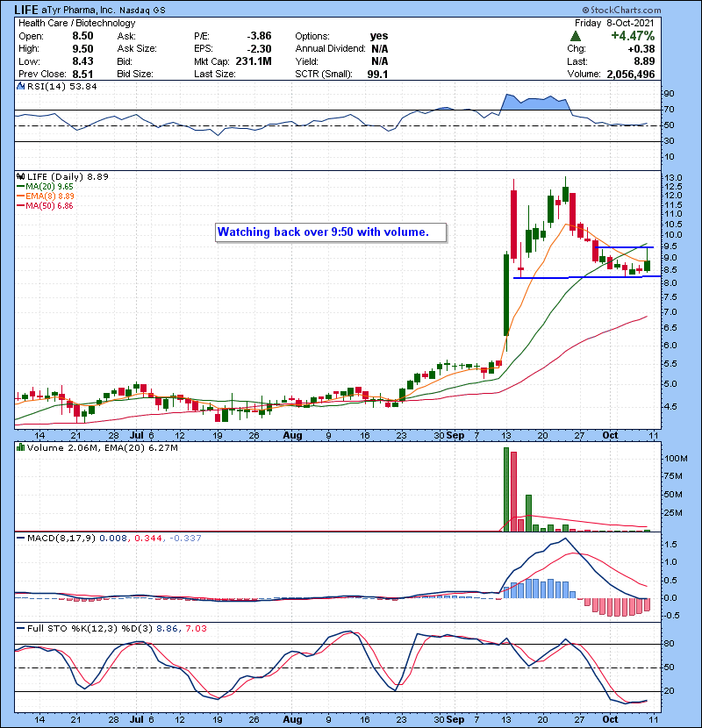Click the green up-arrow price change icon

point(576,36)
